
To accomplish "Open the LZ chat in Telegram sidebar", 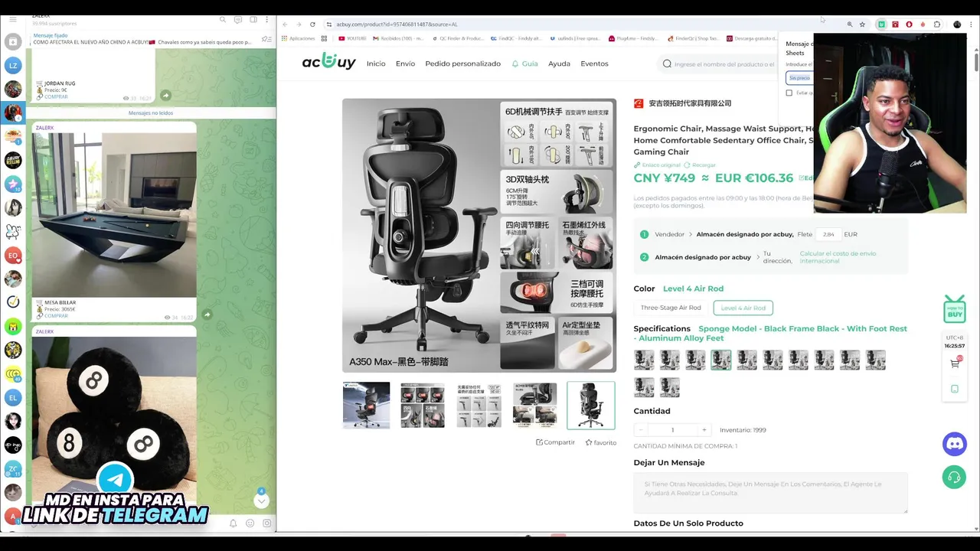I will (x=13, y=66).
